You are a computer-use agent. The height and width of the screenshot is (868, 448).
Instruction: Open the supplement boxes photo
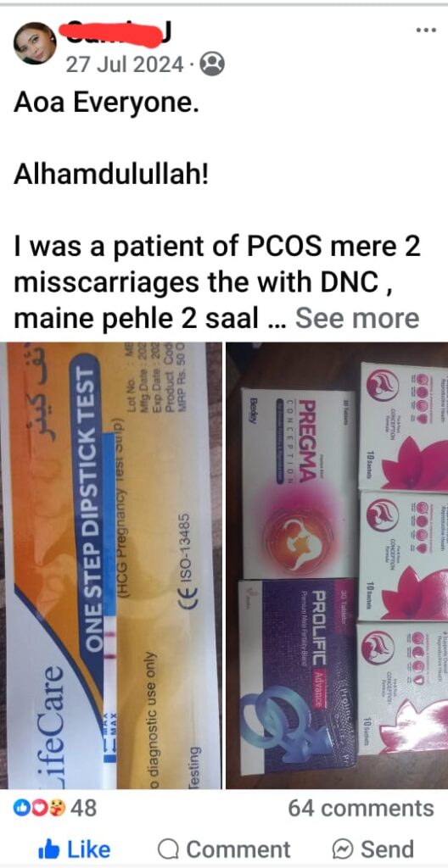(337, 565)
